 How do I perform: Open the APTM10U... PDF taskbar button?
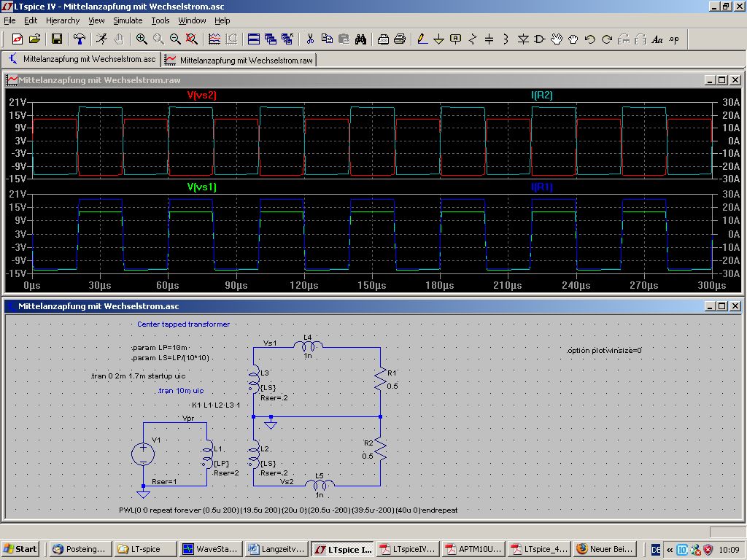pos(473,549)
